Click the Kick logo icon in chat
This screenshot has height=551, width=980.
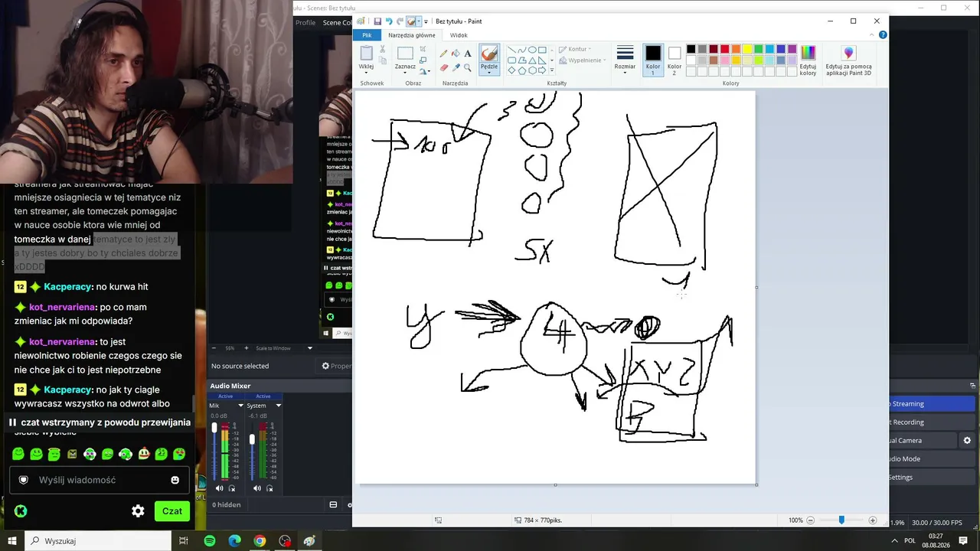(21, 511)
